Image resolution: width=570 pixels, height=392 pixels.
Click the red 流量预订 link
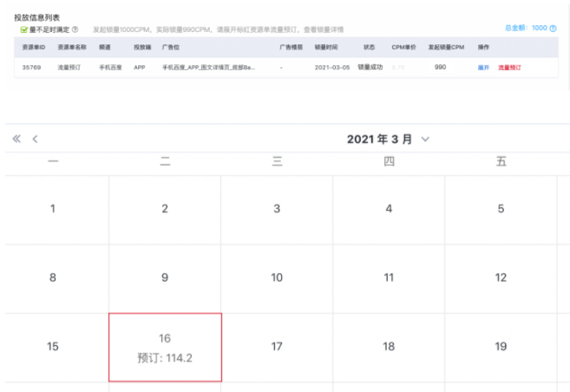coord(509,67)
